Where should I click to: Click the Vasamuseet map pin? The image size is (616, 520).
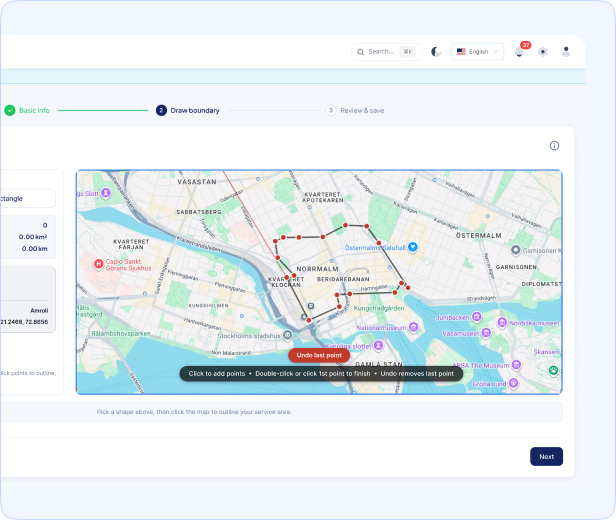click(x=486, y=333)
